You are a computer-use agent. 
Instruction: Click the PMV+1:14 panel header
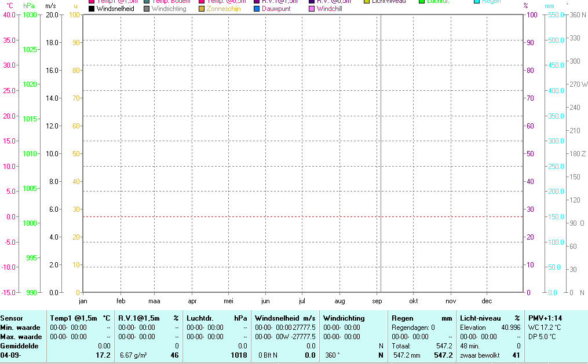tap(545, 318)
